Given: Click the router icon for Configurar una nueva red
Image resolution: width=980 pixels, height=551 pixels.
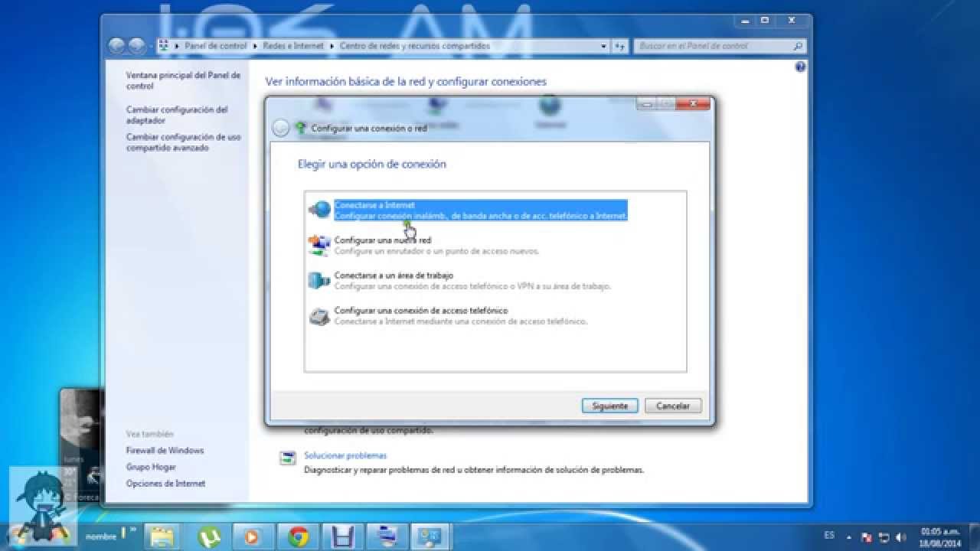Looking at the screenshot, I should click(318, 246).
